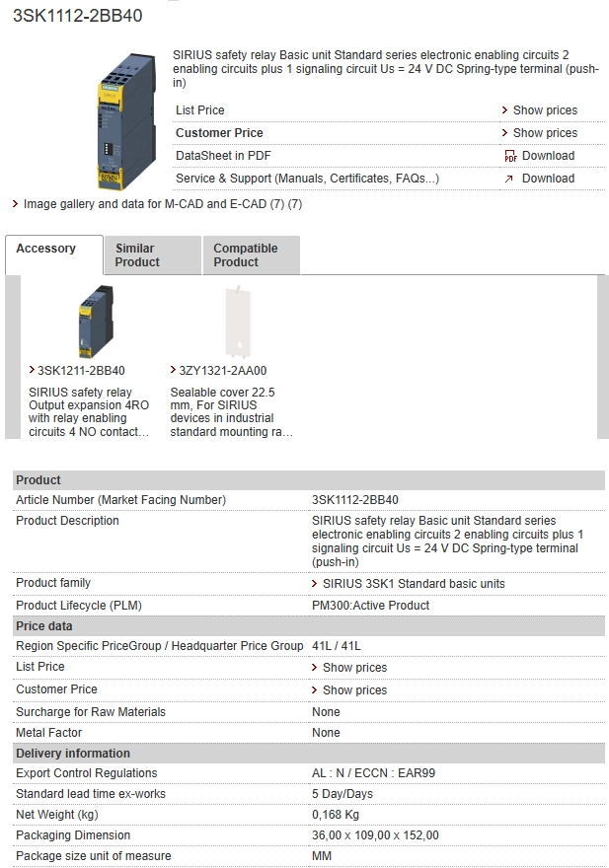
Task: Click the price group value '41L / 41L'
Action: click(x=337, y=646)
